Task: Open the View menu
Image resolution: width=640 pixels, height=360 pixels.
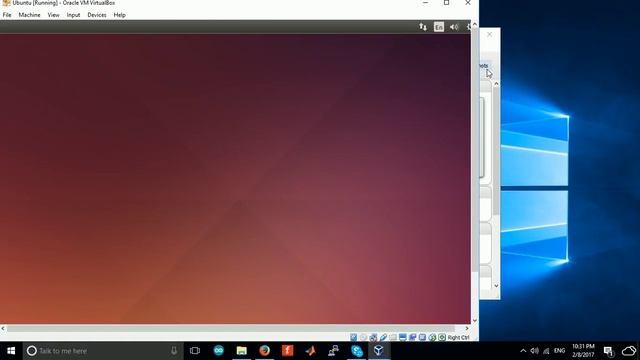Action: [53, 15]
